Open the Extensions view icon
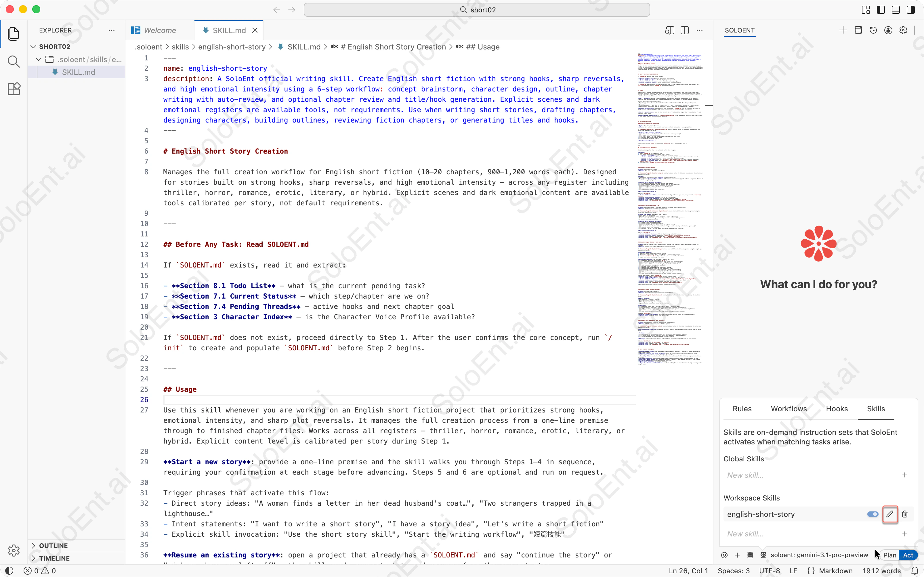Screen dimensions: 924x577 pos(14,89)
